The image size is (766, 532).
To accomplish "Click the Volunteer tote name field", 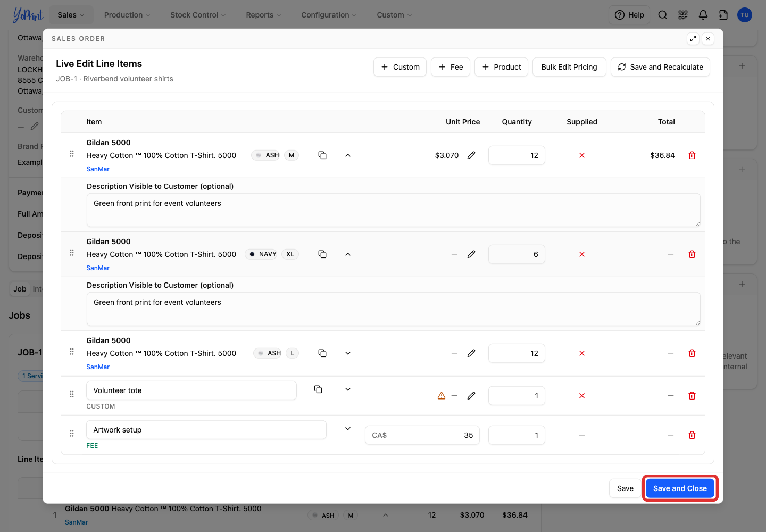I will click(191, 390).
